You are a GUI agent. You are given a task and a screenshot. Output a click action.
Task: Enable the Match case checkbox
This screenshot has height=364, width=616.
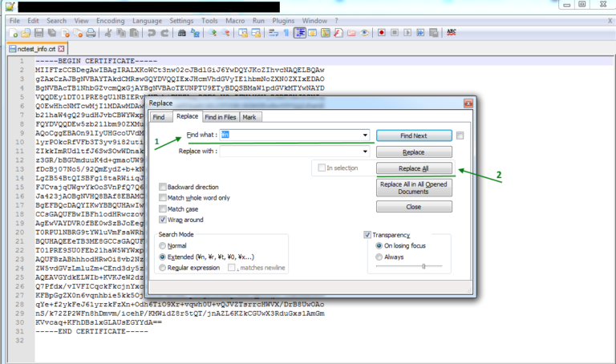coord(163,208)
